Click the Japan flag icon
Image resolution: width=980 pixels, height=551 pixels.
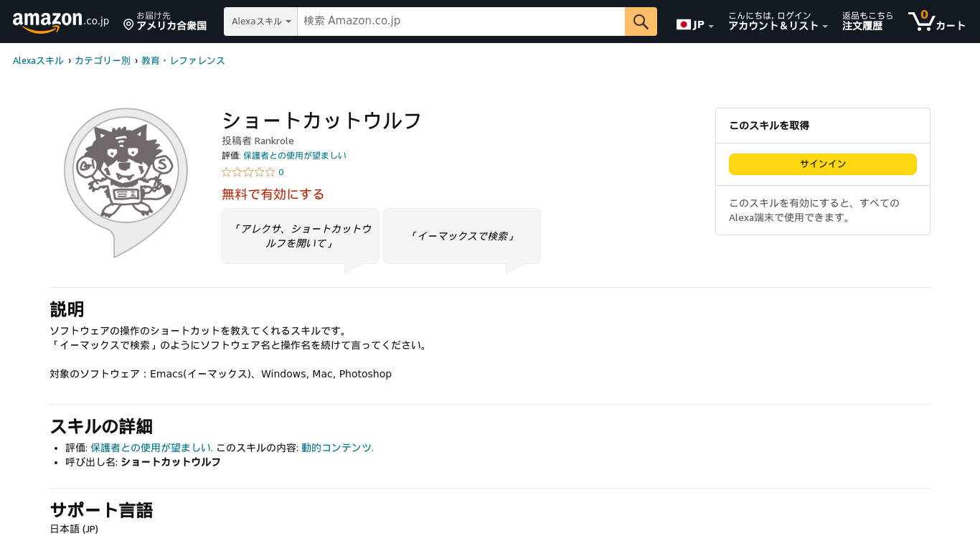tap(683, 24)
